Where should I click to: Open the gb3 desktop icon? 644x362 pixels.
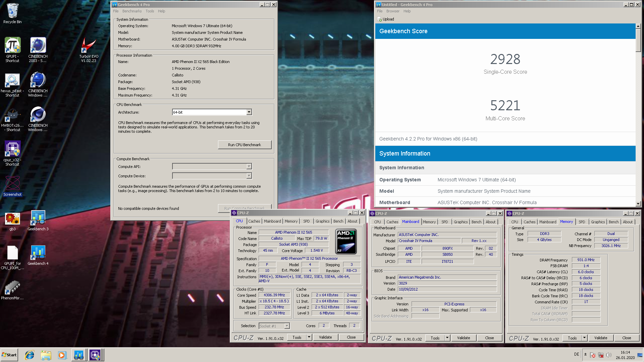tap(12, 221)
